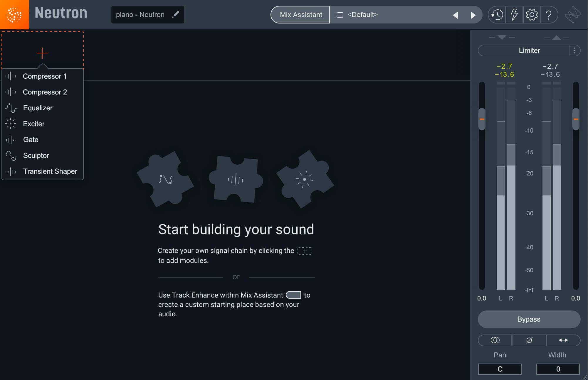Click the Sculptor module icon

tap(11, 156)
